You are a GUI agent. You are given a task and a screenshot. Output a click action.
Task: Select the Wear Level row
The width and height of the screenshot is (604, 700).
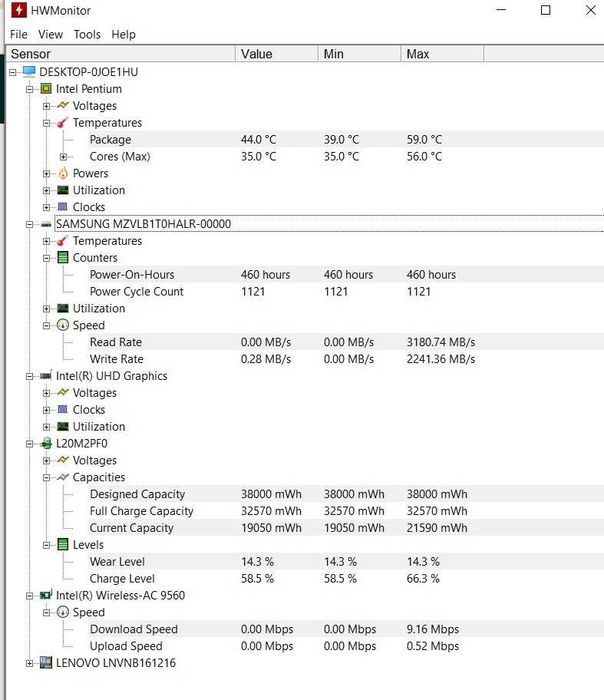117,562
